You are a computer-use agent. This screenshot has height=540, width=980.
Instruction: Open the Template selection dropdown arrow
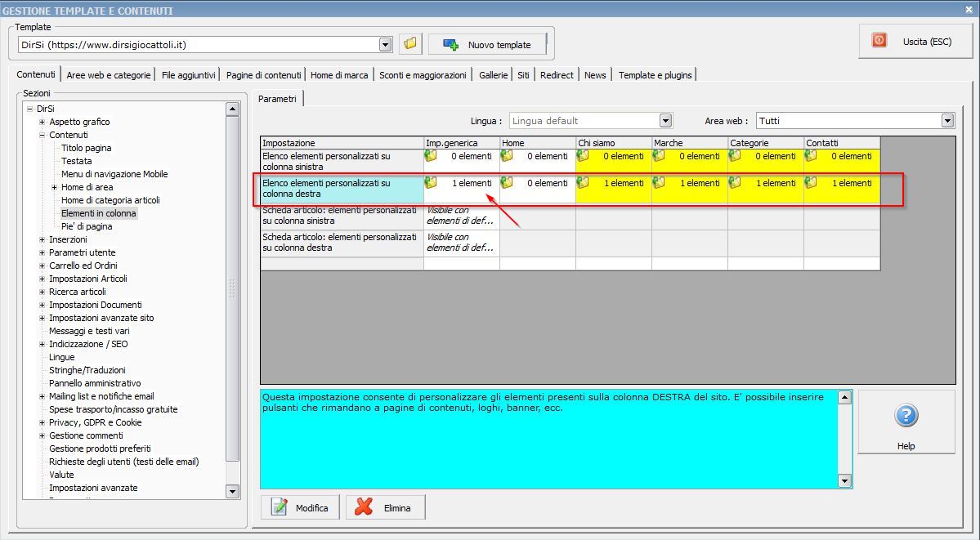coord(386,44)
